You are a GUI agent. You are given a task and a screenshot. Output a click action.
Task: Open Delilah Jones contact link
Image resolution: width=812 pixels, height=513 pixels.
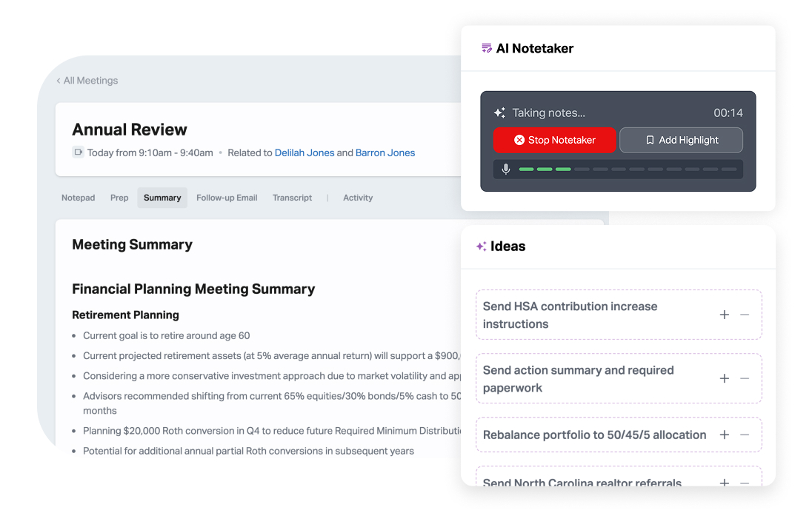(304, 153)
